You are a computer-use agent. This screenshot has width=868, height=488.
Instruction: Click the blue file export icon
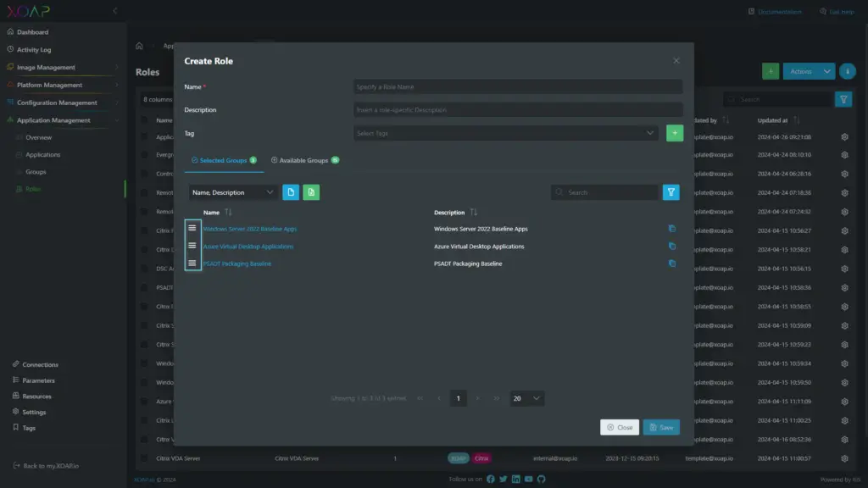click(291, 192)
